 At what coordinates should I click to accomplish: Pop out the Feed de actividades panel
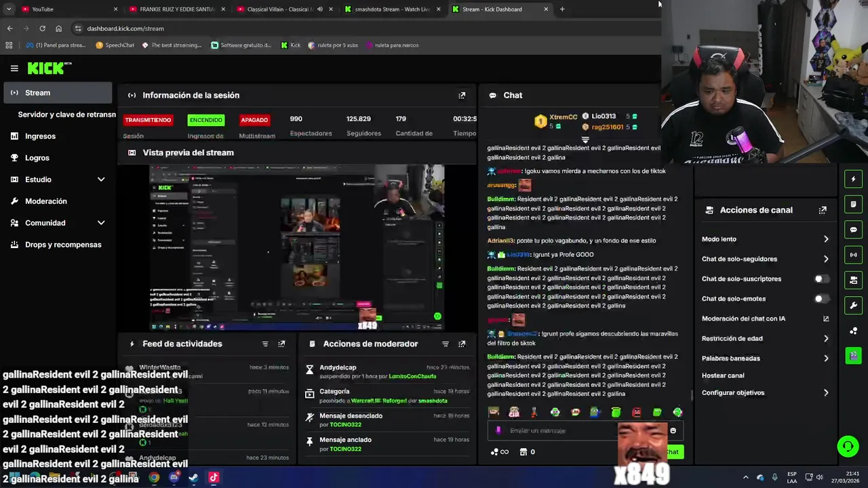[281, 344]
